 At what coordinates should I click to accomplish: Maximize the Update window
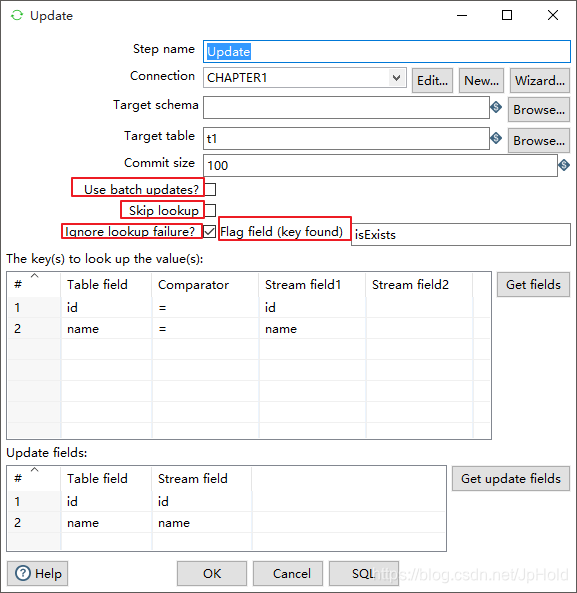(507, 15)
